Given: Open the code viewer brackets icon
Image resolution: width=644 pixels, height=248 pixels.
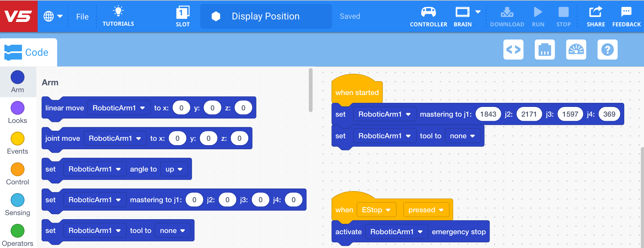Looking at the screenshot, I should [x=513, y=50].
